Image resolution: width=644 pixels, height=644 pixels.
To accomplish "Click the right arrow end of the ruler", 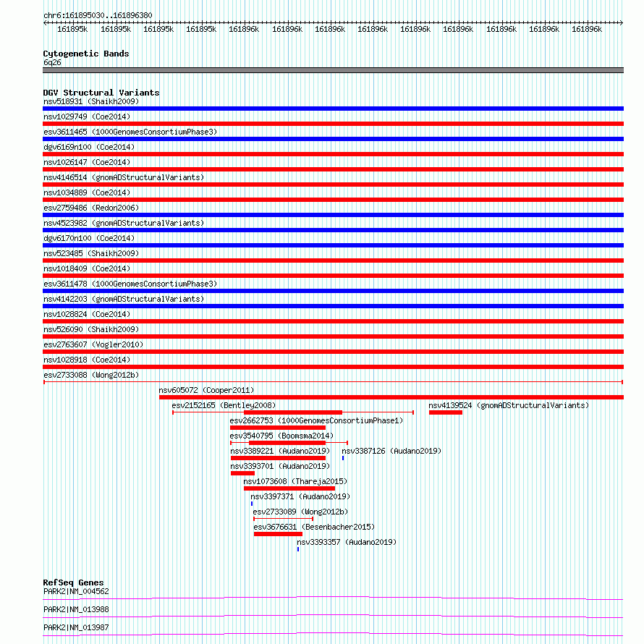I will pos(621,23).
